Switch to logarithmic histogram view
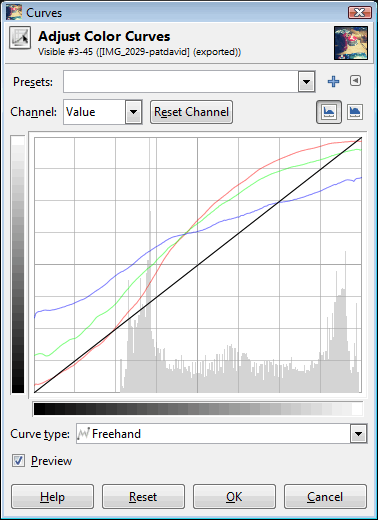Image resolution: width=378 pixels, height=520 pixels. click(355, 112)
